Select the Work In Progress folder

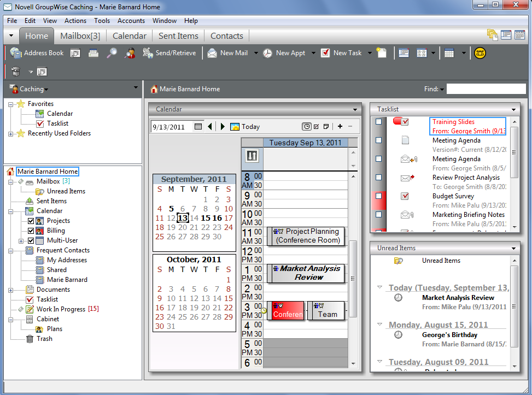(61, 309)
